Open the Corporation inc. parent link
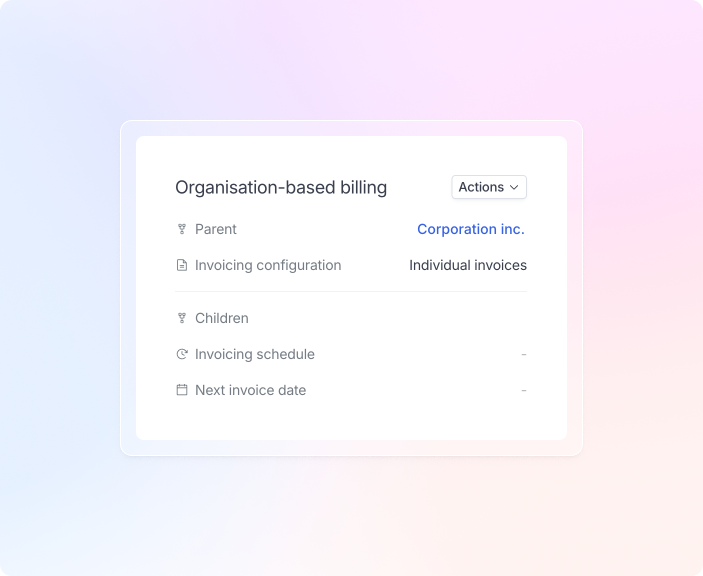The image size is (703, 576). tap(471, 229)
